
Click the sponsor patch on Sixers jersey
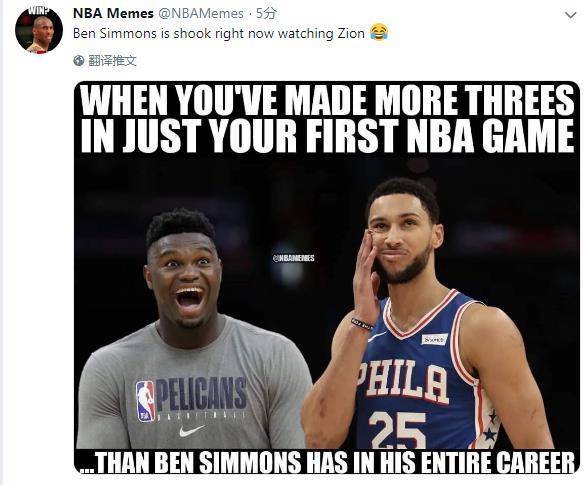pos(435,339)
